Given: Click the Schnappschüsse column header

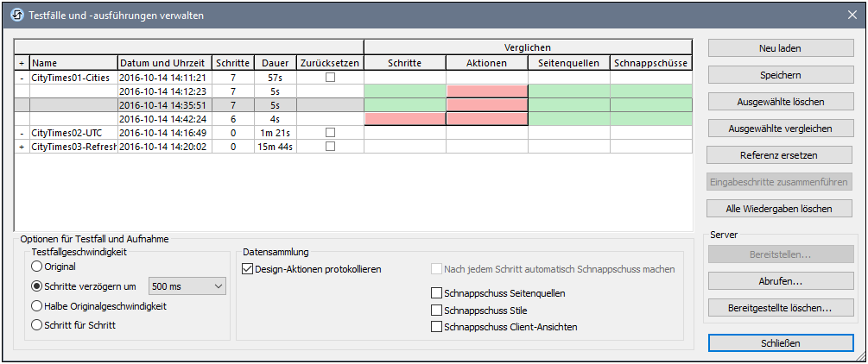Looking at the screenshot, I should 651,63.
